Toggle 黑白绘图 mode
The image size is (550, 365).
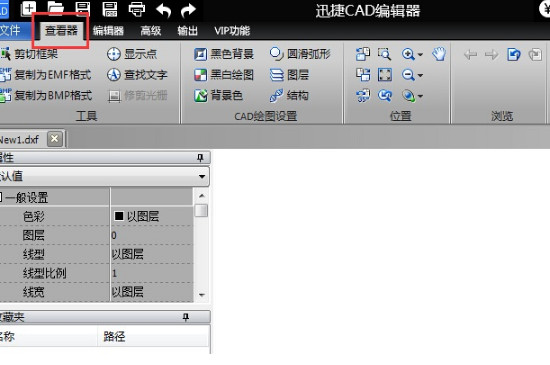point(224,75)
